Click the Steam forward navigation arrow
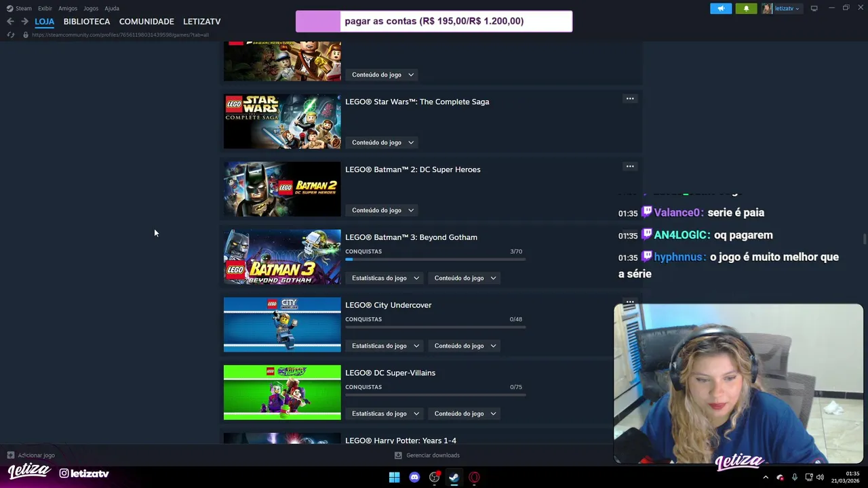This screenshot has height=488, width=868. 24,22
